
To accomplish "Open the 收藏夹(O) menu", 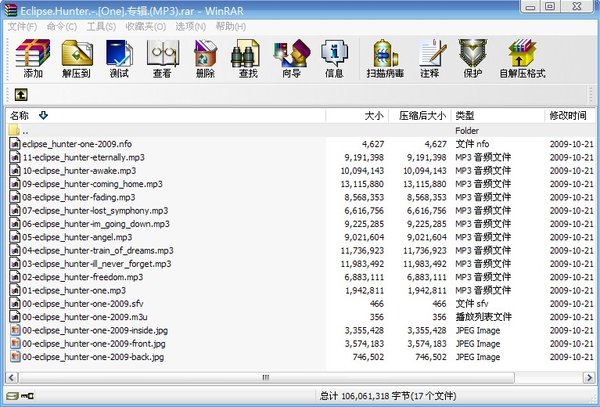I will (x=146, y=26).
